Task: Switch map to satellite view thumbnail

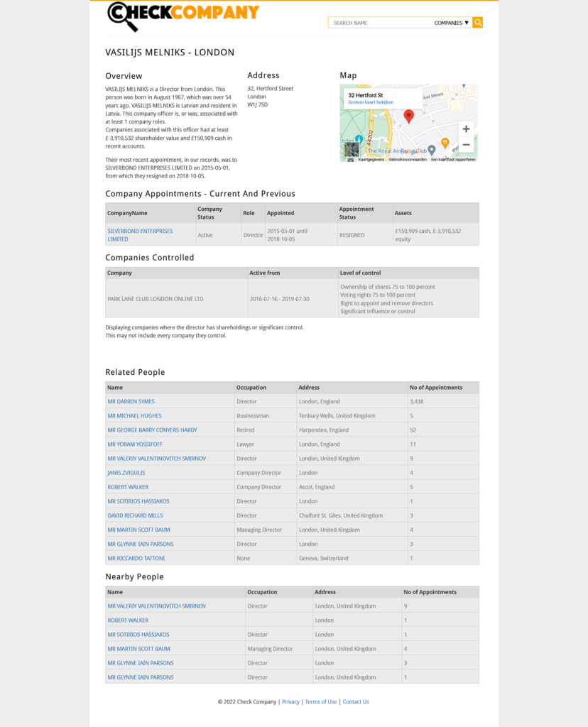Action: tap(352, 149)
